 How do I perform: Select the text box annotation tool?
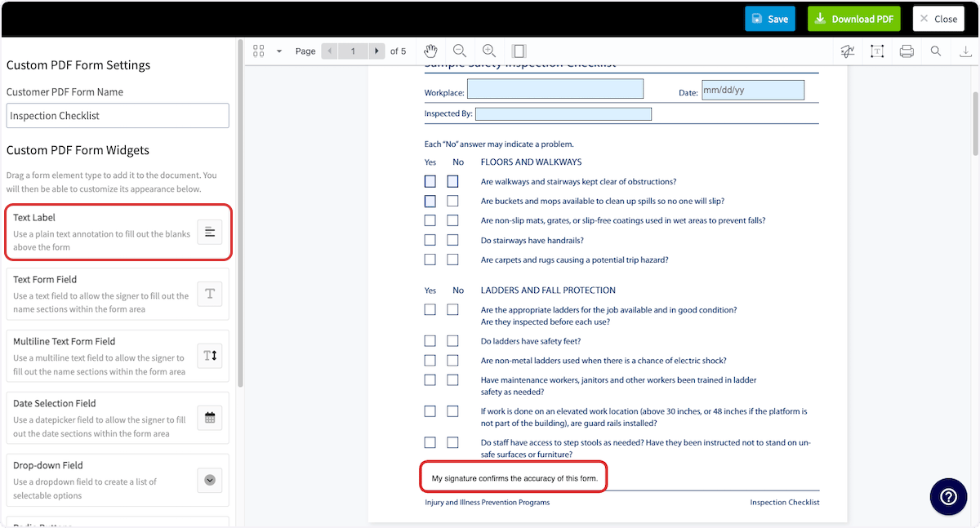[x=877, y=51]
